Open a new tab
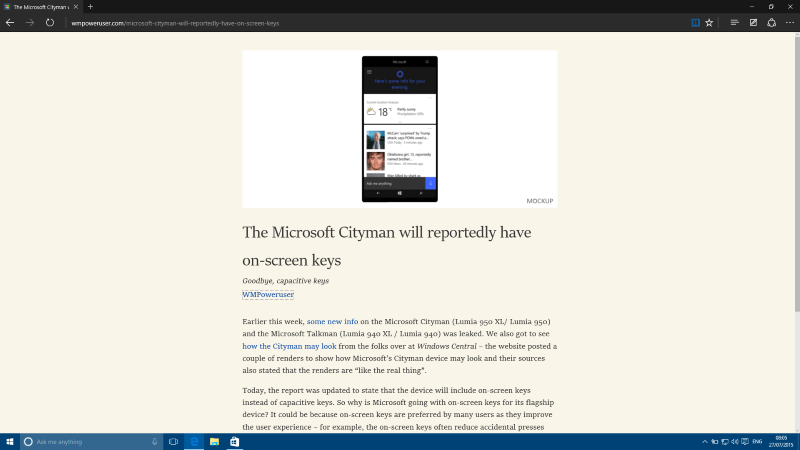800x450 pixels. tap(90, 7)
